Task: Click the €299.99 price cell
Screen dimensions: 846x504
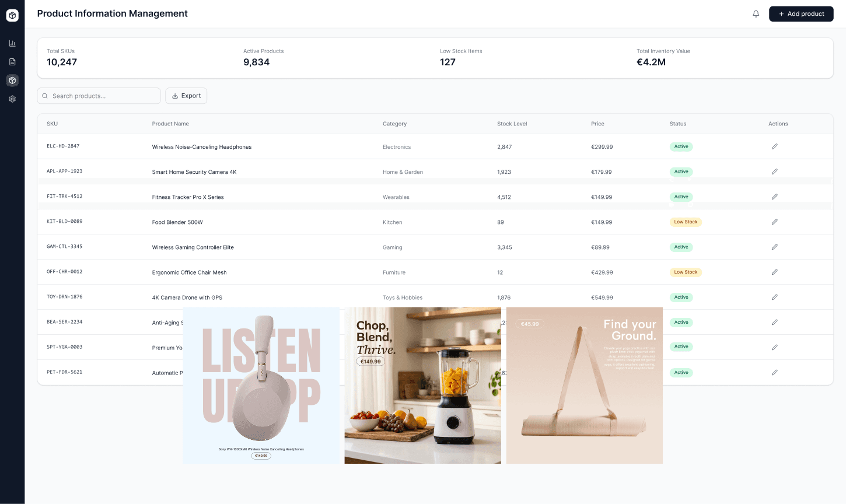Action: click(x=602, y=147)
